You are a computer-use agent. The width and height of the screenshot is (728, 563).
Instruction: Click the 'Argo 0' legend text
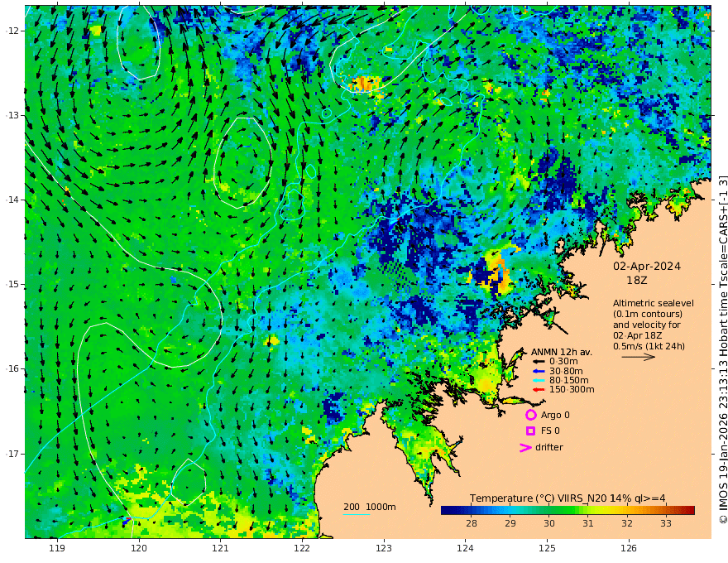pos(555,415)
